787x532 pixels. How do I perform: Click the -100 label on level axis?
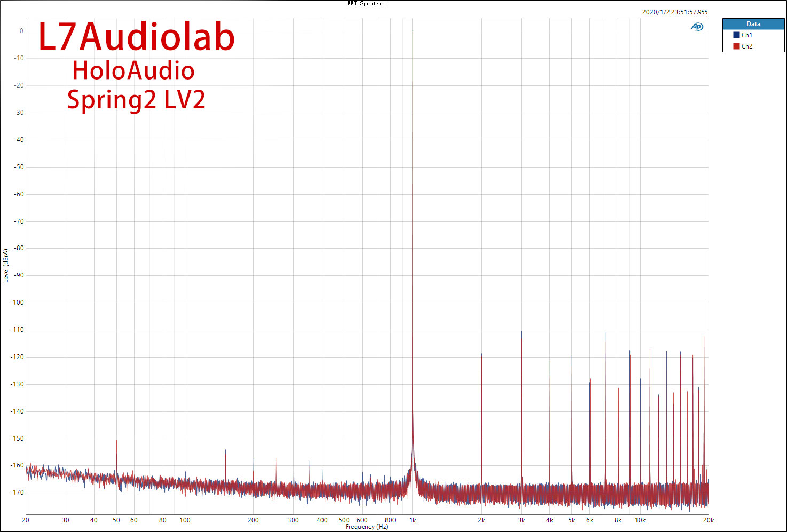pos(18,303)
